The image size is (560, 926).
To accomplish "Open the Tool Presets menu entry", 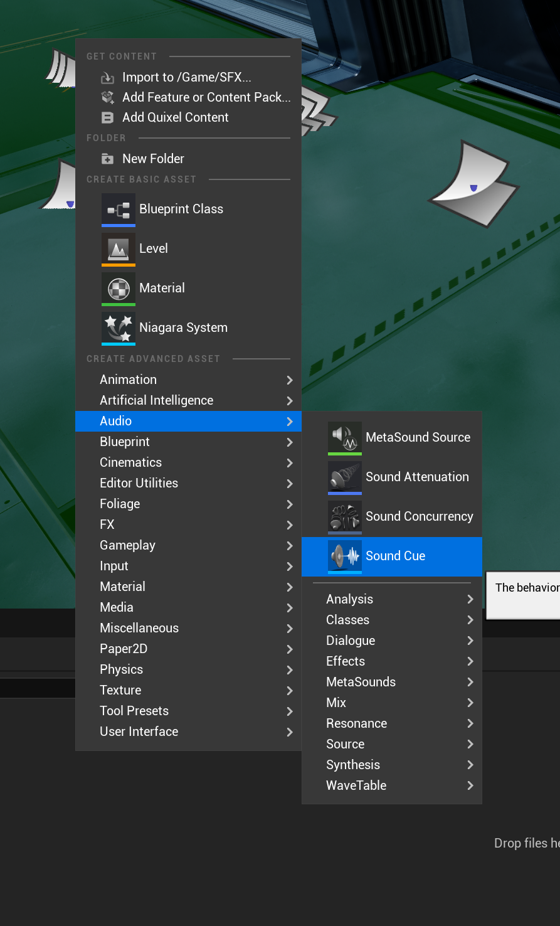I will tap(188, 711).
